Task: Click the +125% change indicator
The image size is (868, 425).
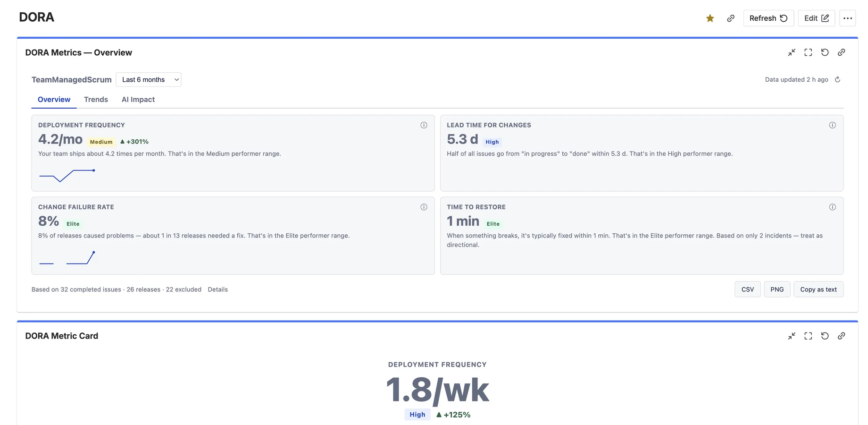Action: 453,415
